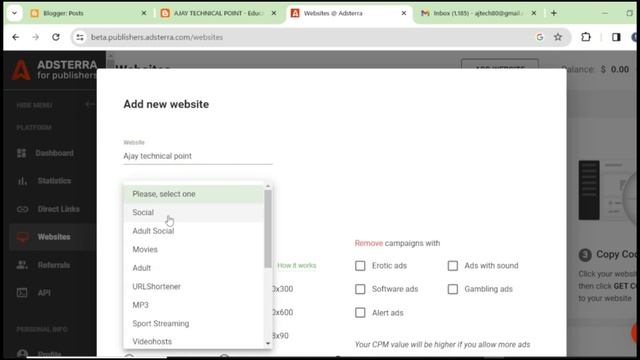Image resolution: width=640 pixels, height=360 pixels.
Task: Click the Website name input field
Action: click(198, 156)
